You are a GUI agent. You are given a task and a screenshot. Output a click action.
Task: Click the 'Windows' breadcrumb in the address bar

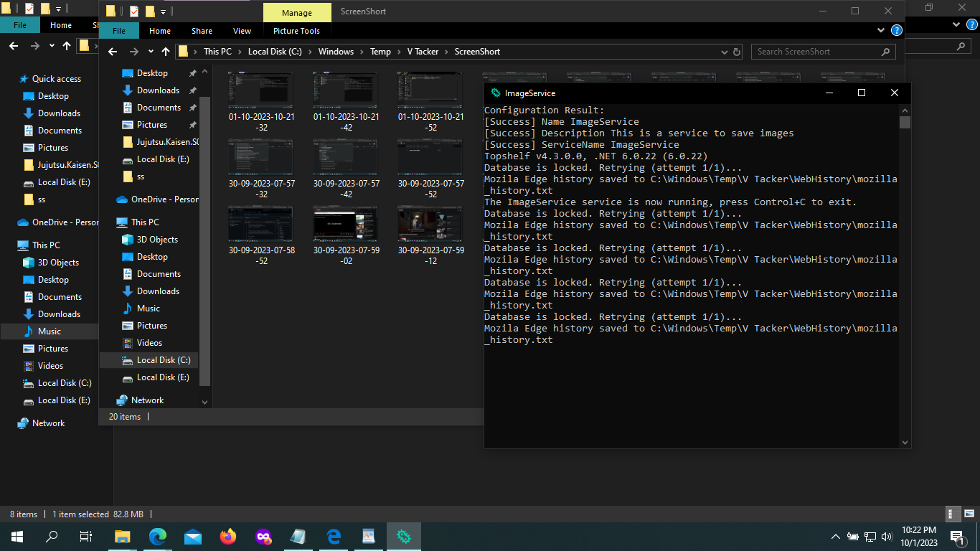coord(336,52)
